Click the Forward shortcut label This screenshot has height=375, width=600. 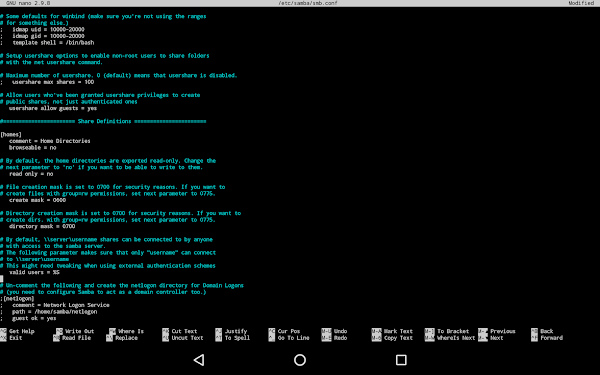[551, 338]
